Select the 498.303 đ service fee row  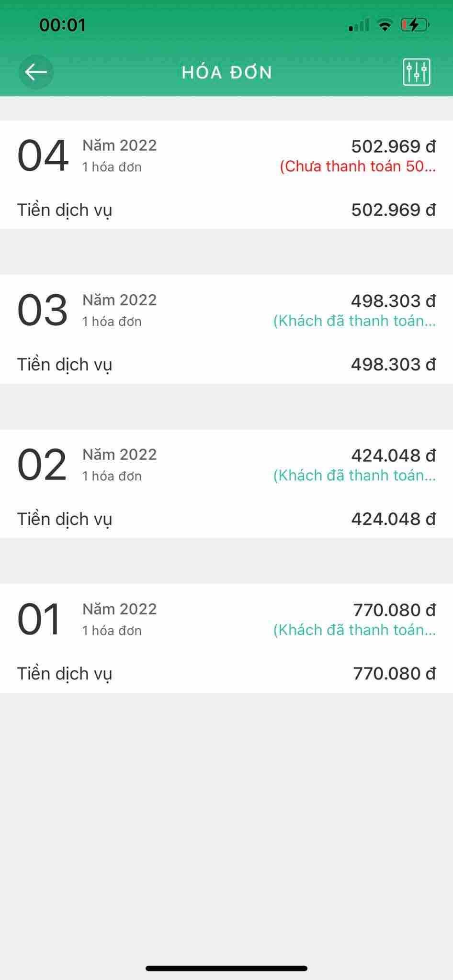[x=226, y=365]
